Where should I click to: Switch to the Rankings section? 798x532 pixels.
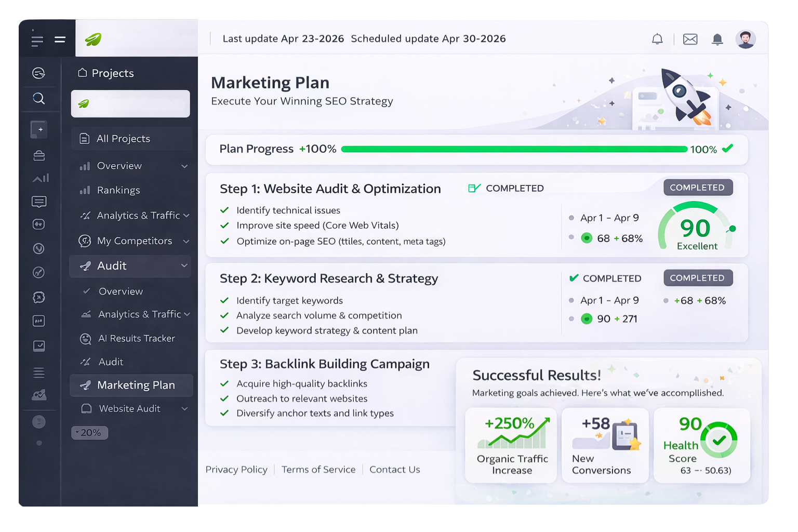click(119, 190)
